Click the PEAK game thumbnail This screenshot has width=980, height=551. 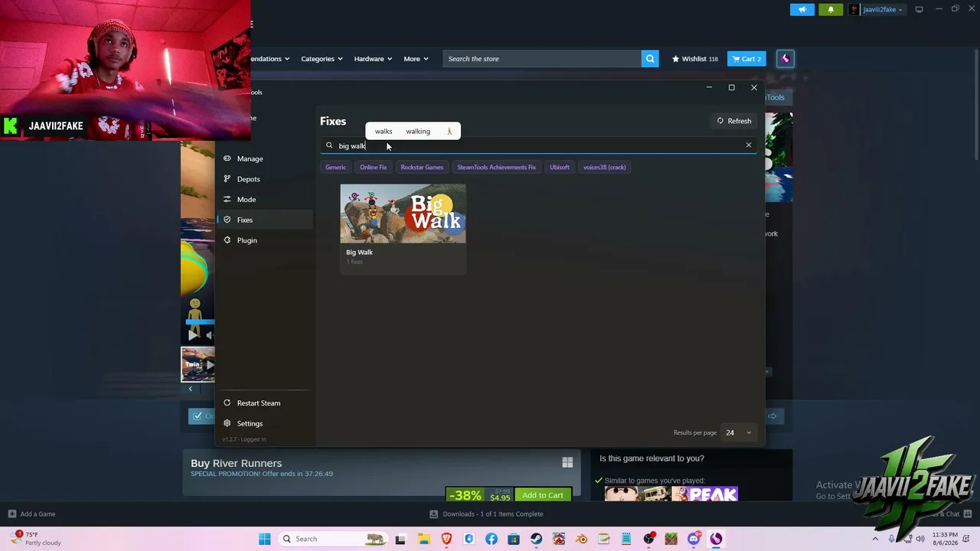click(x=704, y=494)
